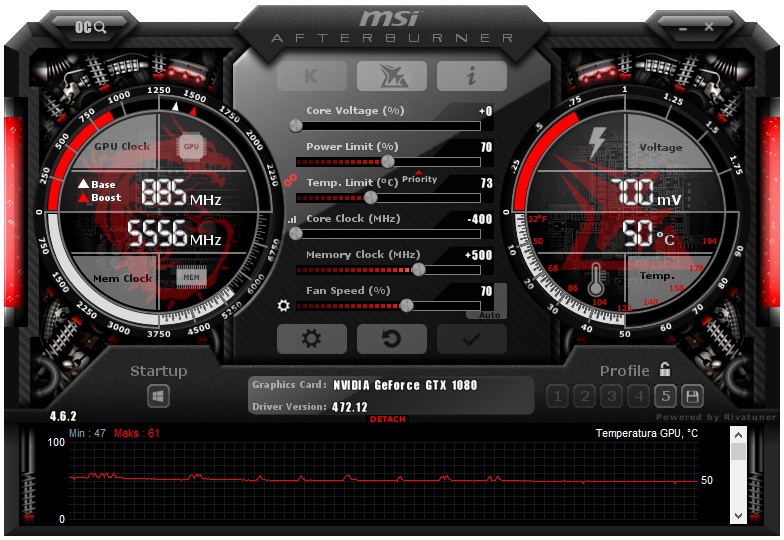Click the 50 °C temperature readout
Screen dimensions: 784x540
648,234
